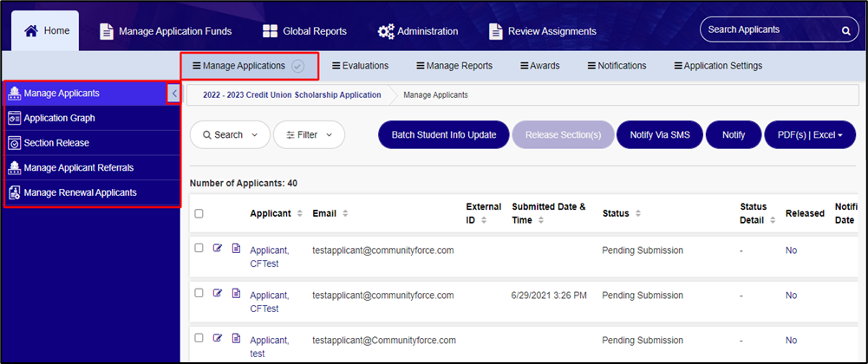Click the magnifier icon in Search Applicants
The width and height of the screenshot is (868, 364).
[845, 31]
